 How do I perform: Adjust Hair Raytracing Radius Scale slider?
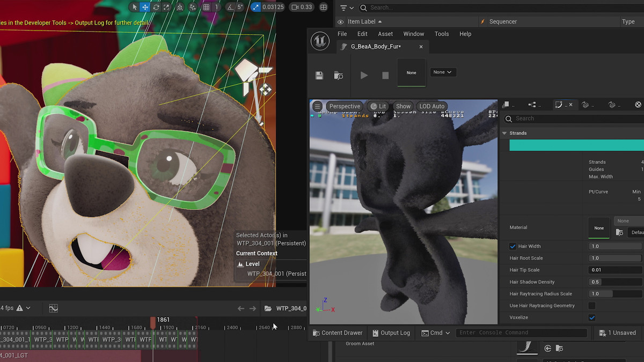pos(616,293)
